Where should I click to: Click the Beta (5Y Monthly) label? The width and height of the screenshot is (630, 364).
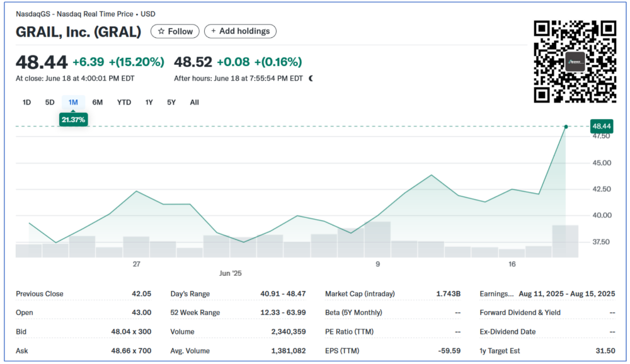click(x=353, y=312)
